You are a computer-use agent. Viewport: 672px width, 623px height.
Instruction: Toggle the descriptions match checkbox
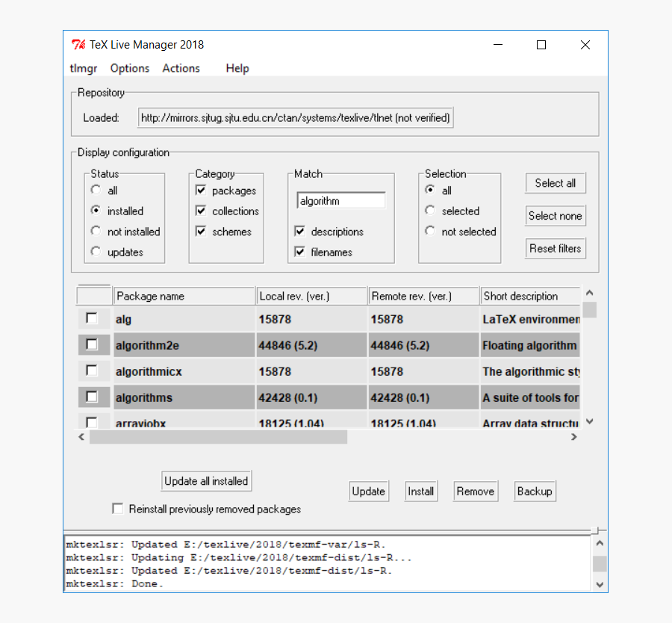tap(299, 231)
